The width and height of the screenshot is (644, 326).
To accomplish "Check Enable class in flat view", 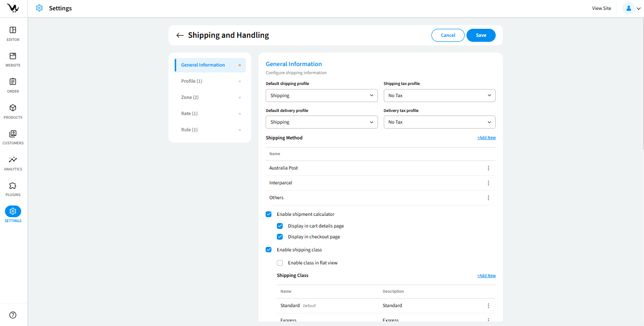I will (280, 263).
